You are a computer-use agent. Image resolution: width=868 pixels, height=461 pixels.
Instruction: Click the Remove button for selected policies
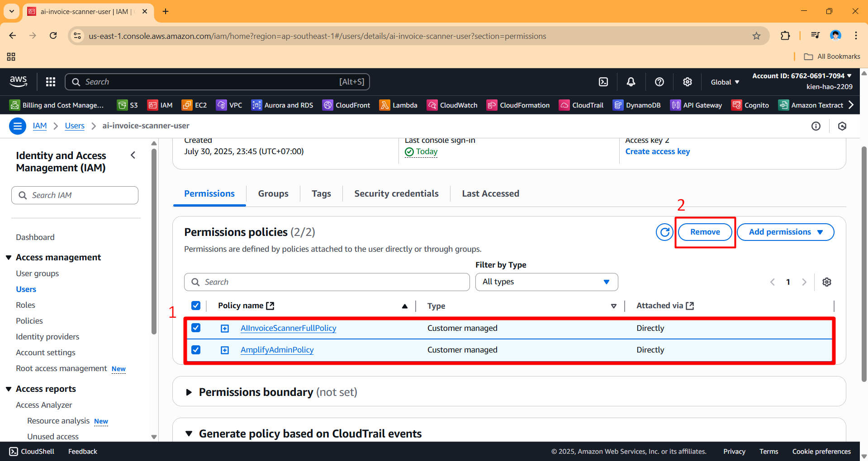tap(705, 232)
